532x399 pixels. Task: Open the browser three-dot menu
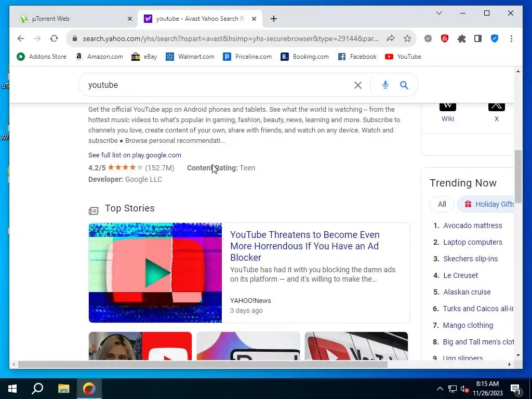pos(511,38)
